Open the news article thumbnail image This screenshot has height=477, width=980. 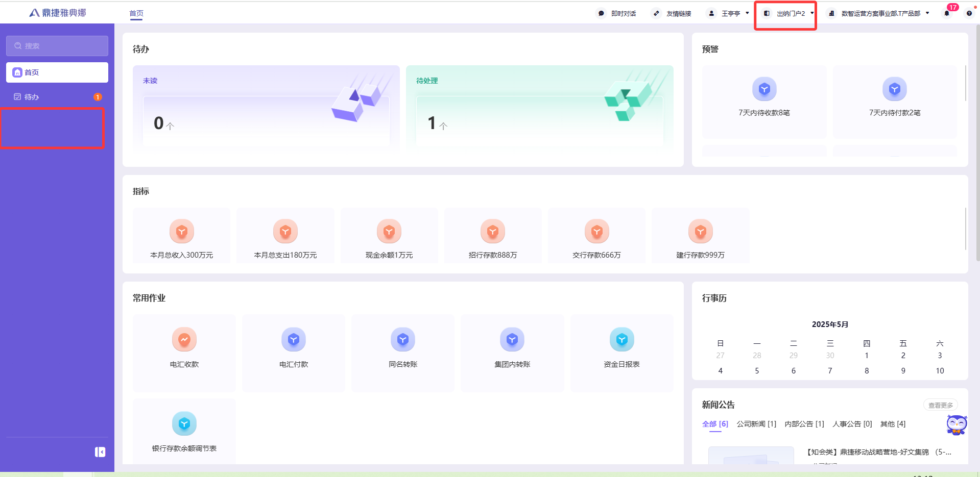point(751,456)
